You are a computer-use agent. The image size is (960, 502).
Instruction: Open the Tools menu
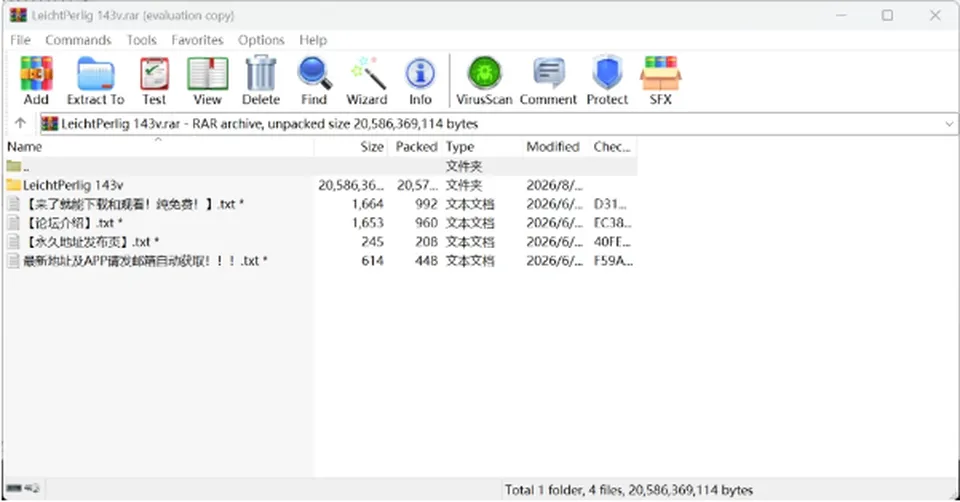point(141,40)
